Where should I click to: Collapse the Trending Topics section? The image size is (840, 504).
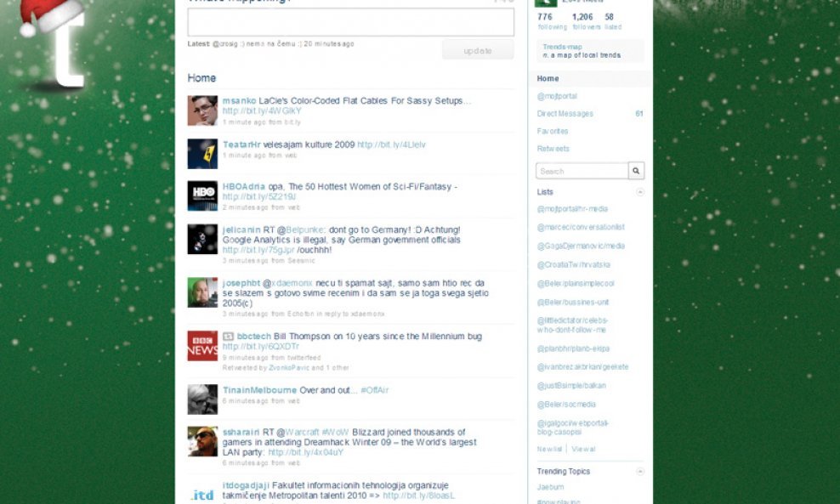pos(639,472)
